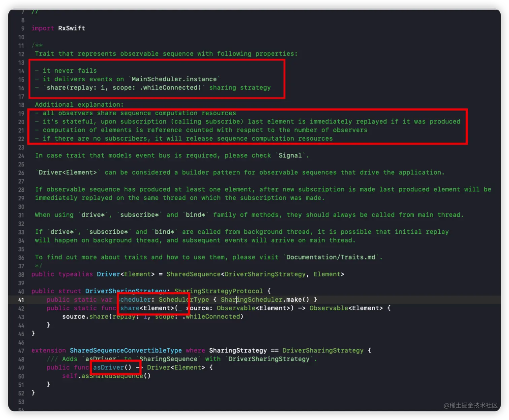Click the static keyword on line 41
509x420 pixels.
coord(85,300)
